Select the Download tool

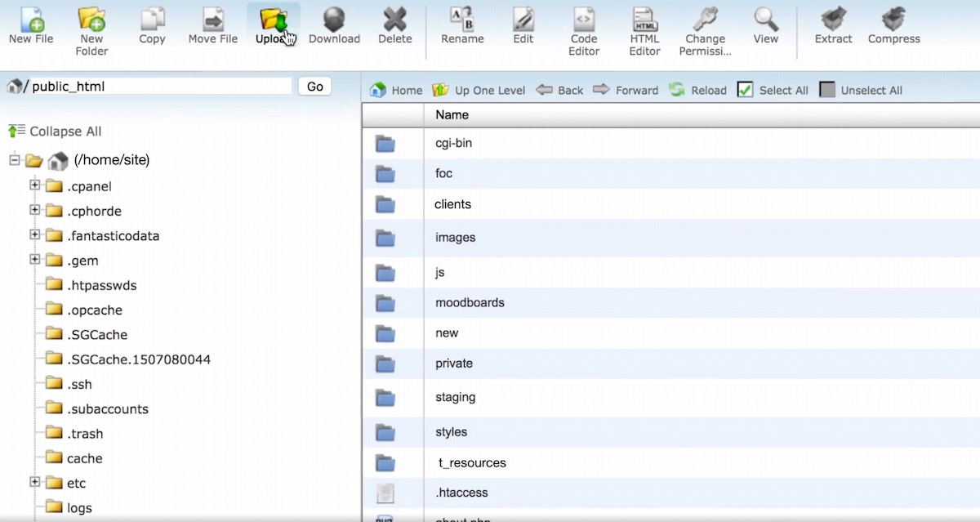334,25
